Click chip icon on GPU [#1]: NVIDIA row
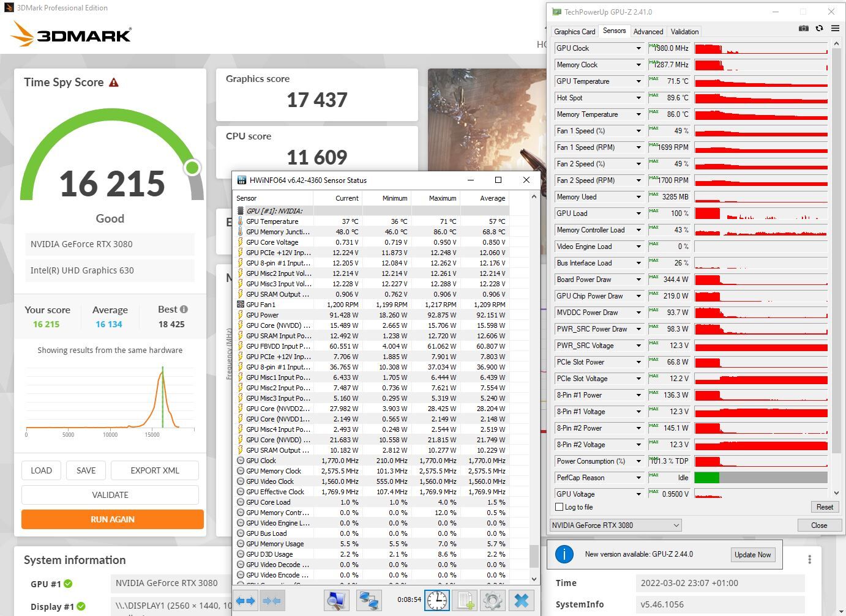The width and height of the screenshot is (846, 616). click(x=241, y=210)
